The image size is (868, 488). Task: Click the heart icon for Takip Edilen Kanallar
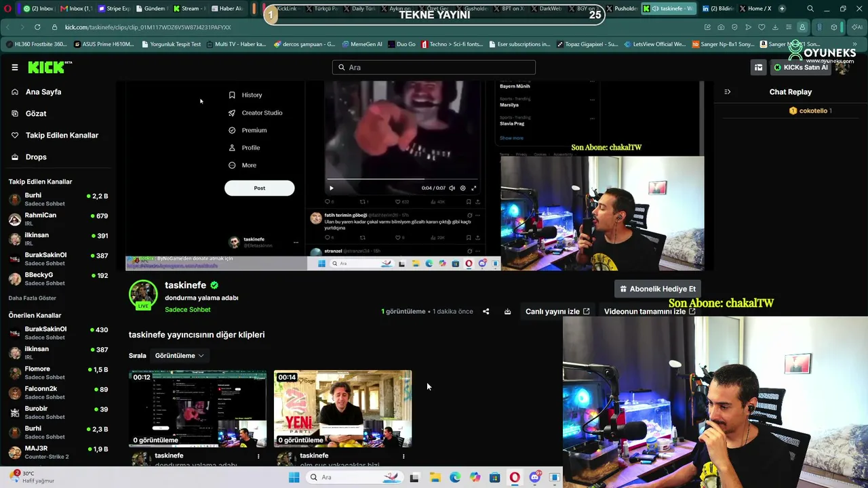pos(15,136)
